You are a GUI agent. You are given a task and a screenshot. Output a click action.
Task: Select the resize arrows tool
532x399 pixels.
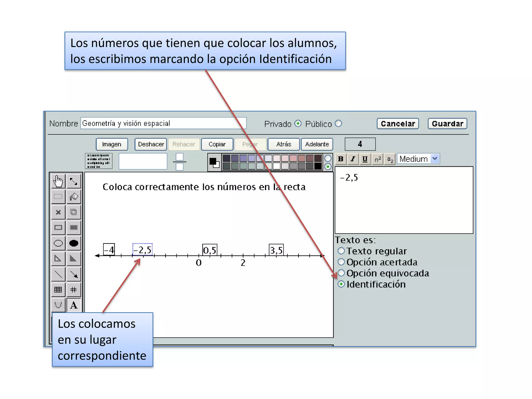tap(74, 181)
